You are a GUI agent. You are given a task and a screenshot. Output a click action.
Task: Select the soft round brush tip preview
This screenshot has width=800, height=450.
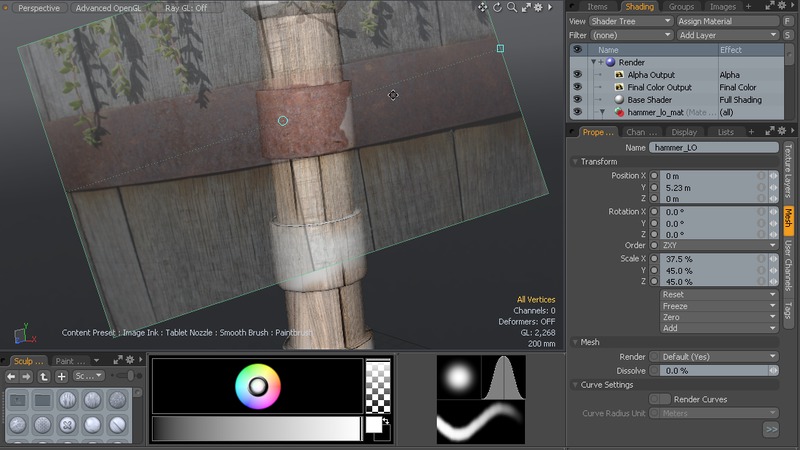point(458,377)
